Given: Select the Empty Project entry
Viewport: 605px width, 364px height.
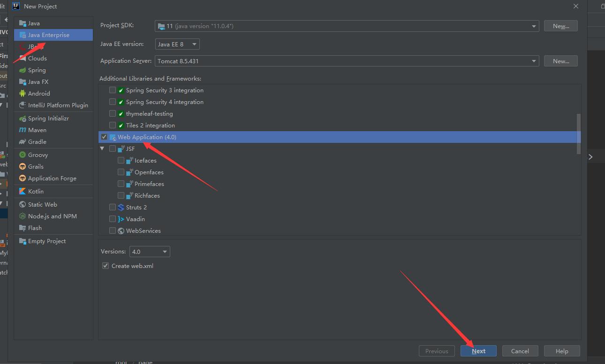Looking at the screenshot, I should 53,241.
